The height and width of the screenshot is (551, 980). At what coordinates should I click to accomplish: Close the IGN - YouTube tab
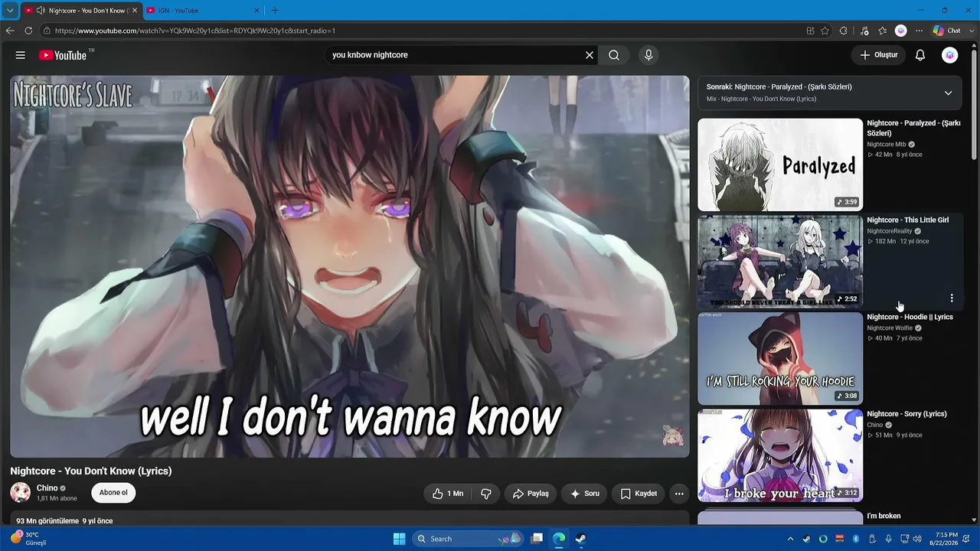pyautogui.click(x=255, y=11)
